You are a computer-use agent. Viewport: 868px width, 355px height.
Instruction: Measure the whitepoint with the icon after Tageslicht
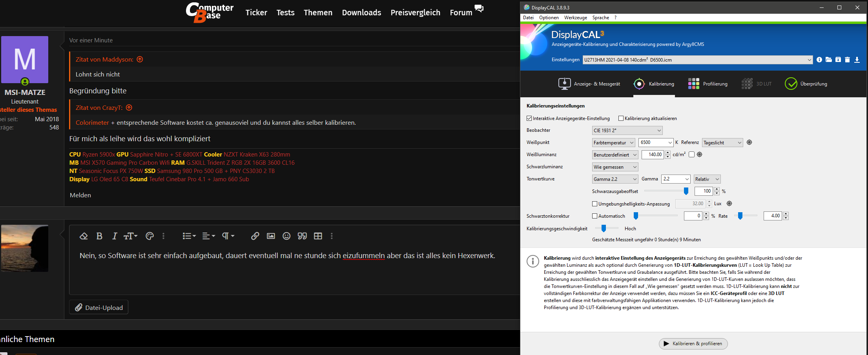click(749, 142)
